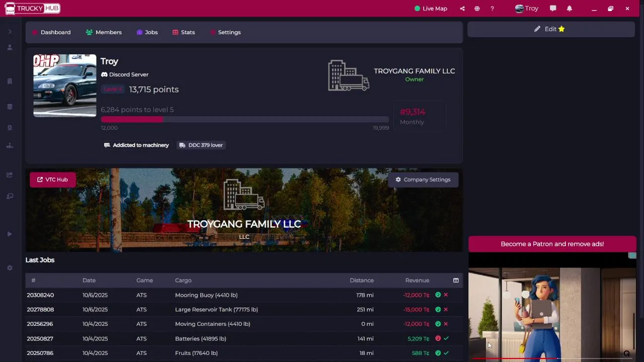Viewport: 644px width, 362px height.
Task: Open job 20308240
Action: pos(40,295)
